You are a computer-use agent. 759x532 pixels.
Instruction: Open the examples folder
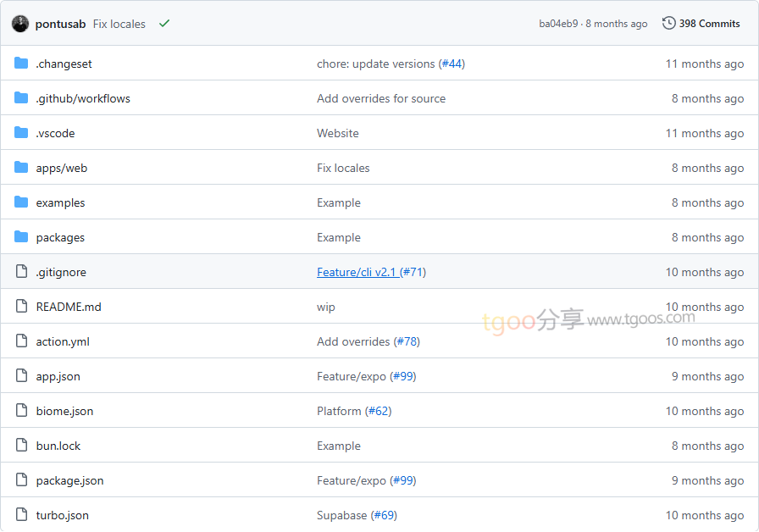coord(60,202)
